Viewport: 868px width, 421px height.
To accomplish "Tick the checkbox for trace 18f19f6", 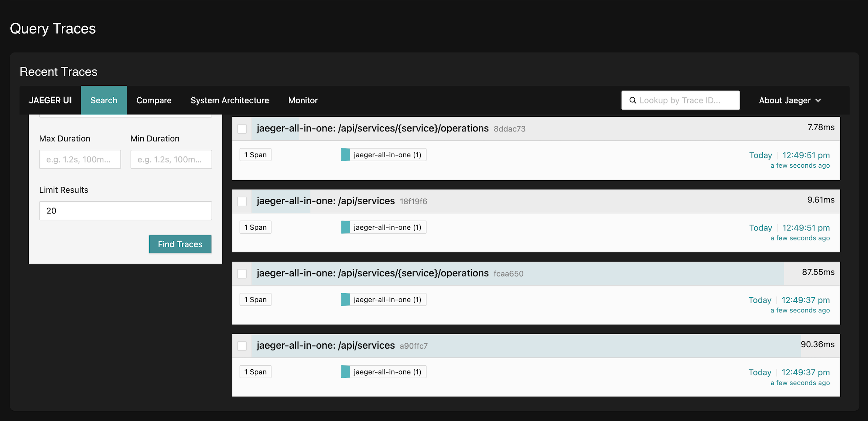I will pyautogui.click(x=242, y=201).
